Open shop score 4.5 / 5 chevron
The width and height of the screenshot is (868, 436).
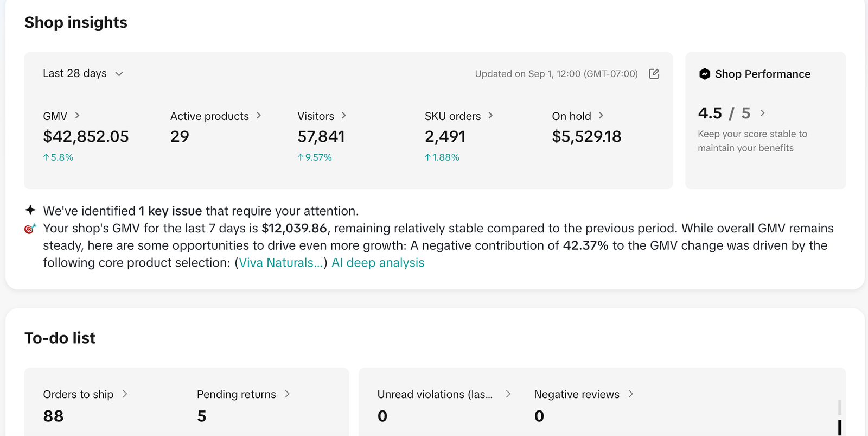coord(762,113)
